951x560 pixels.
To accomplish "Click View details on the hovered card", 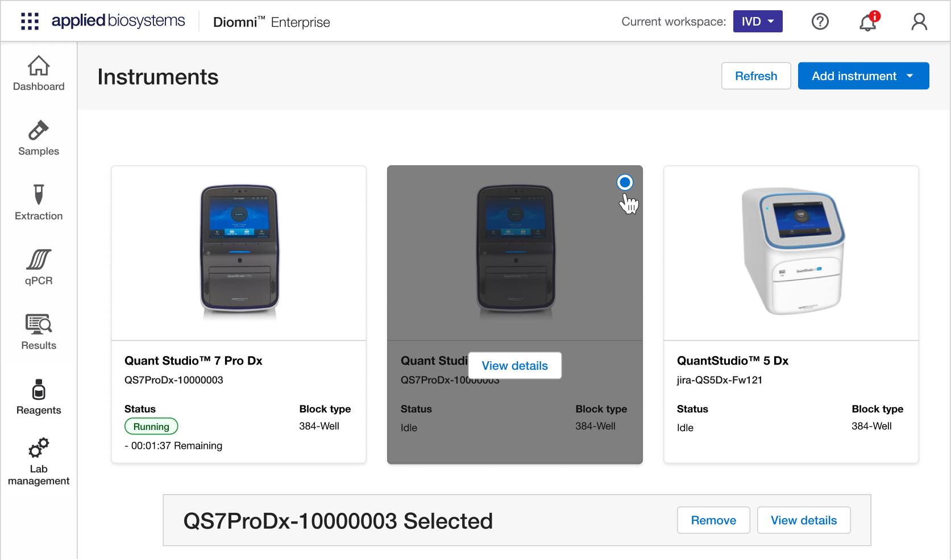I will (x=515, y=366).
